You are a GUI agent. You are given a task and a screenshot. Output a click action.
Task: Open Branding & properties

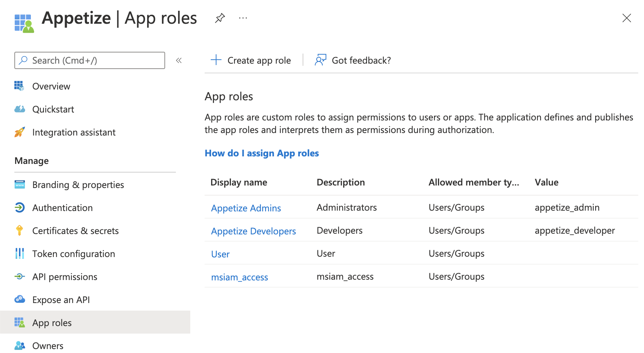(78, 185)
